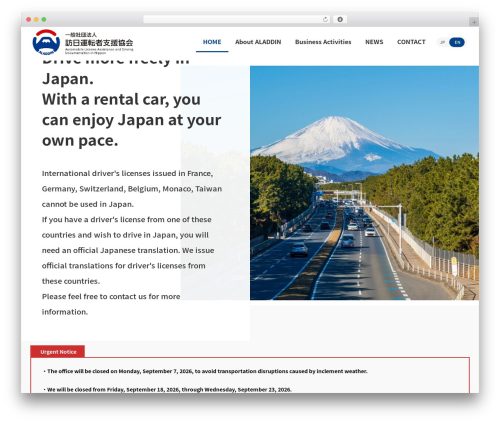The width and height of the screenshot is (500, 423).
Task: Click the Mount Fuji highway photo
Action: pos(364,183)
